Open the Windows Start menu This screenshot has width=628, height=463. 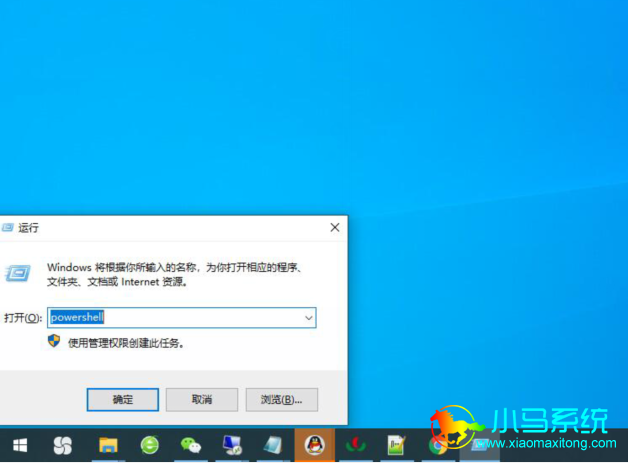click(20, 445)
